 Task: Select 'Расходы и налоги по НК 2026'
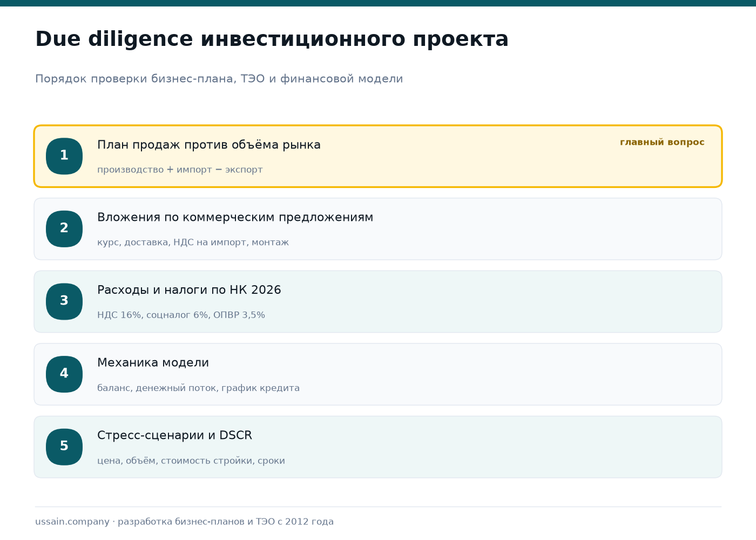click(x=189, y=290)
